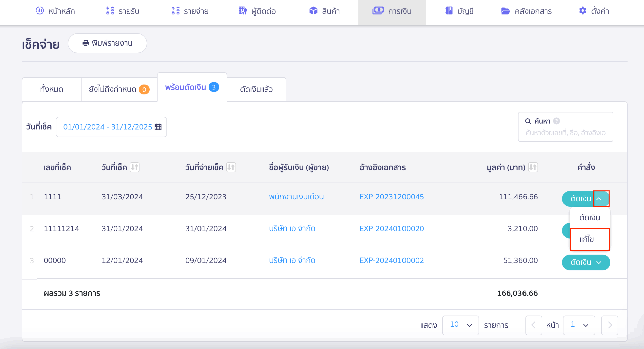Open the รายจ่าย expenses menu
The width and height of the screenshot is (644, 349).
pyautogui.click(x=190, y=11)
